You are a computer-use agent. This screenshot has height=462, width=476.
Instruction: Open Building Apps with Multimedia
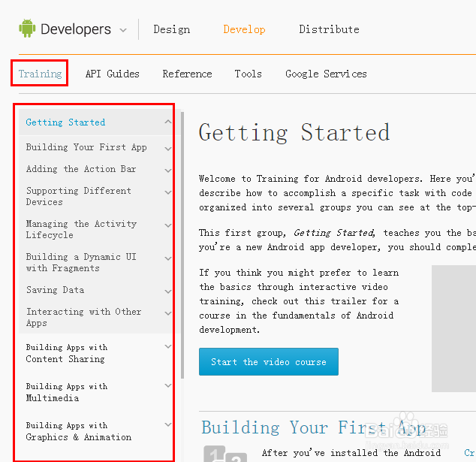(67, 392)
